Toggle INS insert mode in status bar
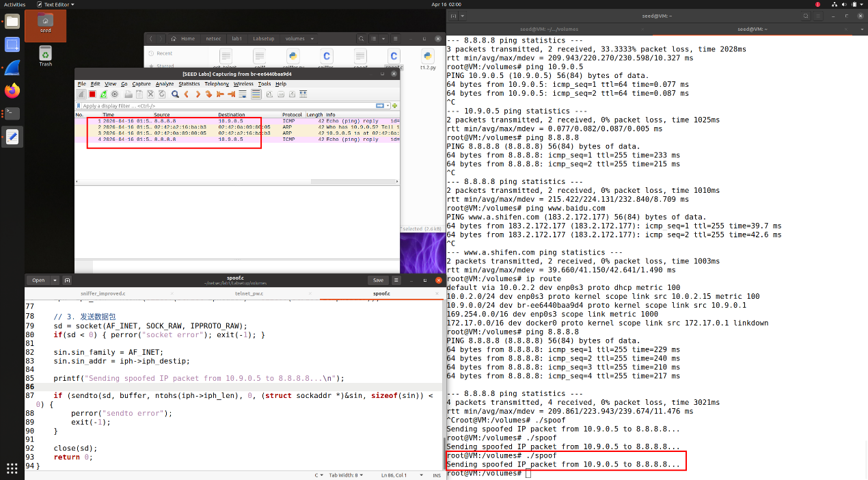 point(437,475)
